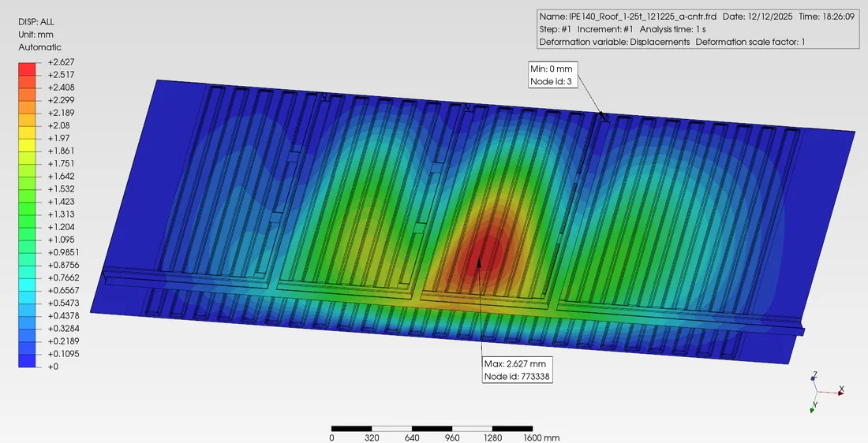The image size is (868, 443).
Task: Click the Y axis label on the triad
Action: click(815, 405)
